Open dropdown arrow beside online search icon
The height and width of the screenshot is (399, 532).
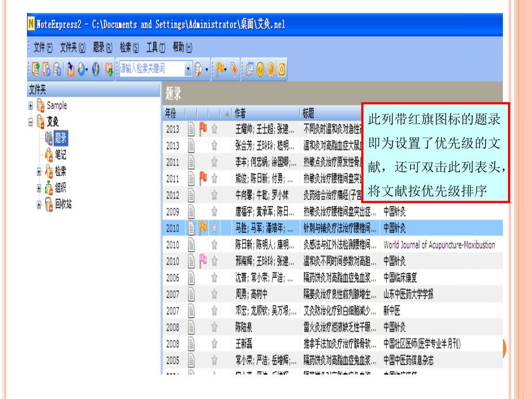coord(87,70)
